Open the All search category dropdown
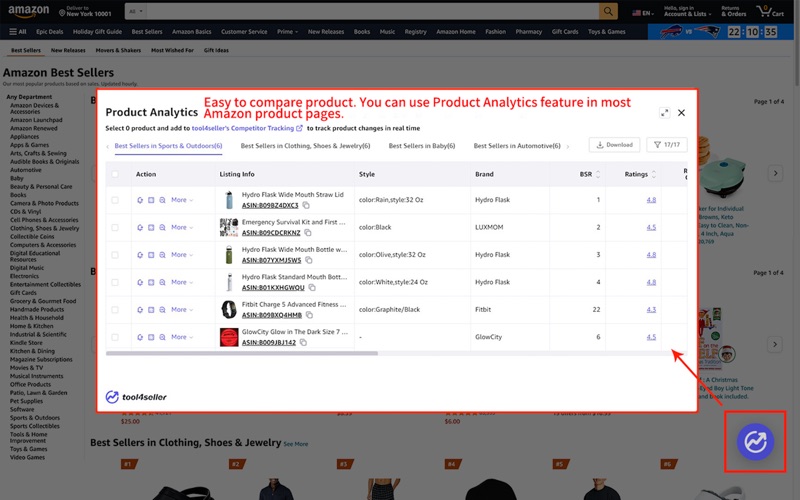 pos(136,11)
